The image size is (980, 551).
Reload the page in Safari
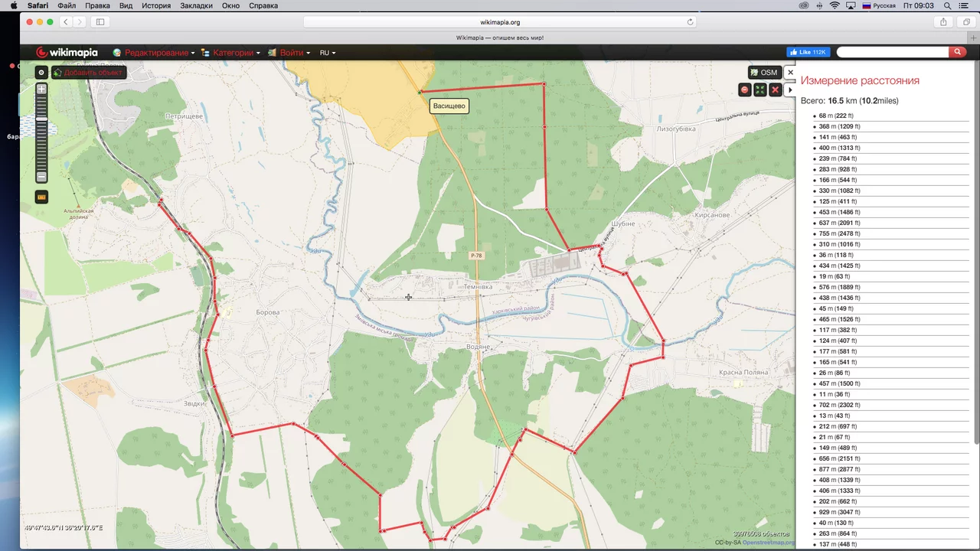[x=690, y=22]
